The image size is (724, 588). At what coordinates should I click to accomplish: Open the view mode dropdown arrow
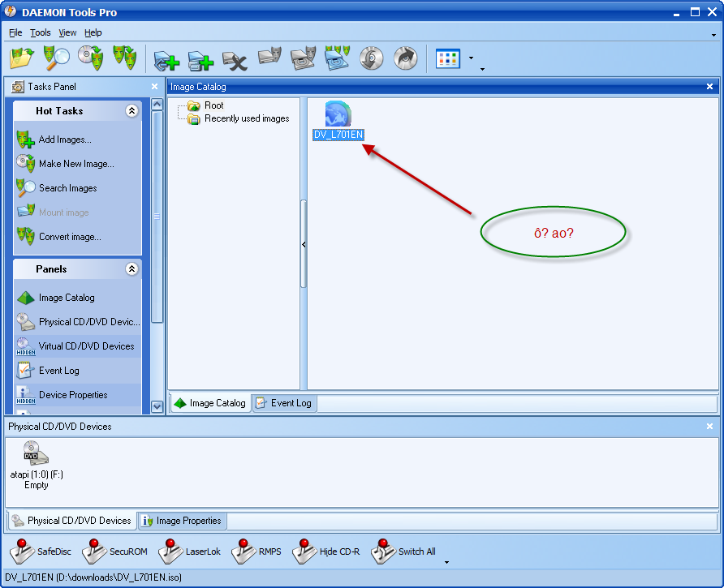tap(471, 58)
